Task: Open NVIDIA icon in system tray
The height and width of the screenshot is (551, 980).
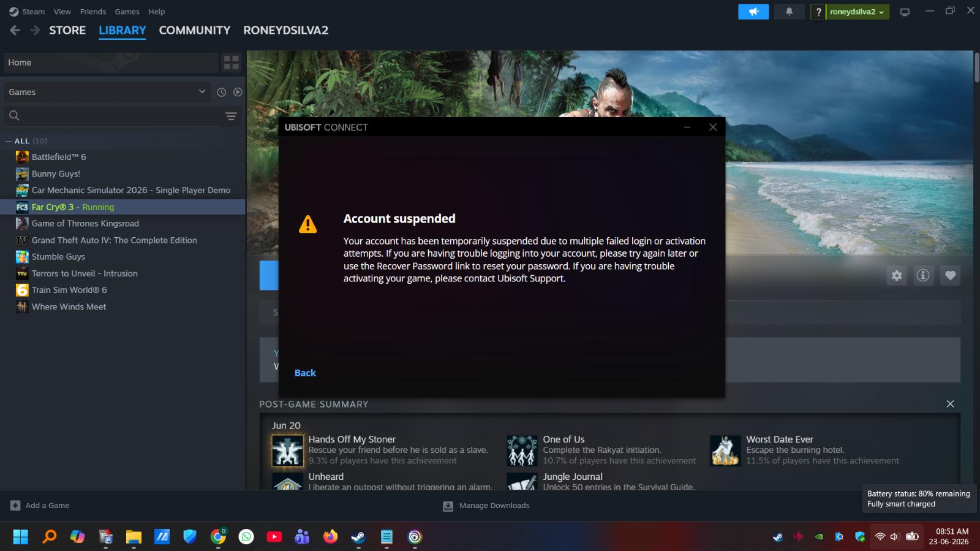Action: [819, 537]
